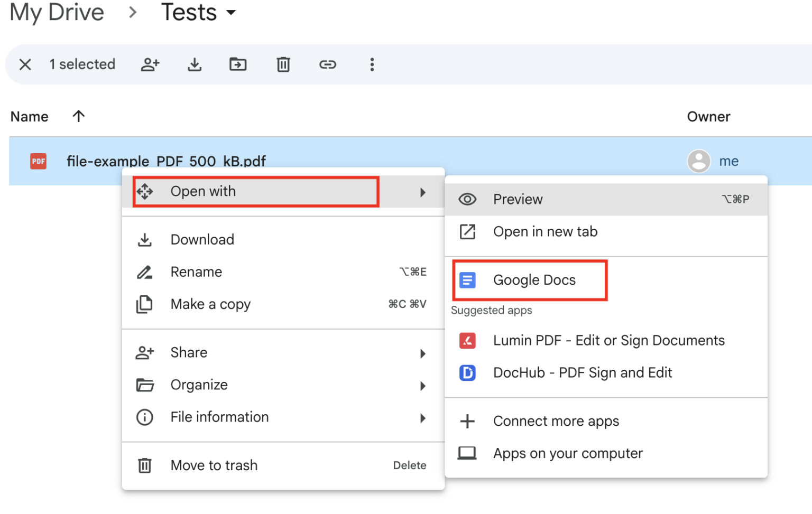Open more actions via three-dot icon

coord(372,64)
